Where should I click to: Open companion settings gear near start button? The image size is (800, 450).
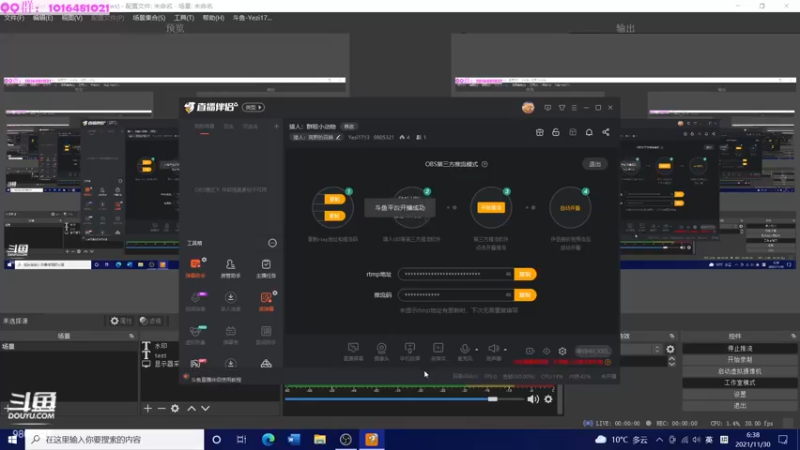click(562, 351)
